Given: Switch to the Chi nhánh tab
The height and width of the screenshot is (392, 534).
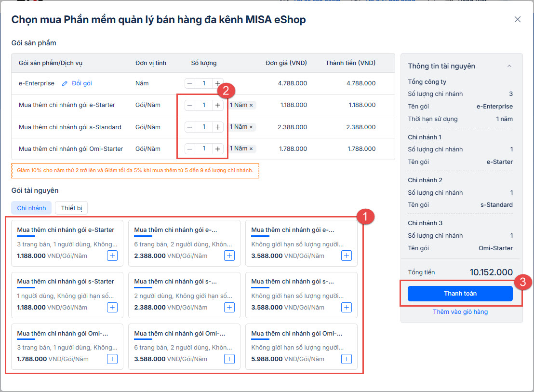Looking at the screenshot, I should (31, 208).
